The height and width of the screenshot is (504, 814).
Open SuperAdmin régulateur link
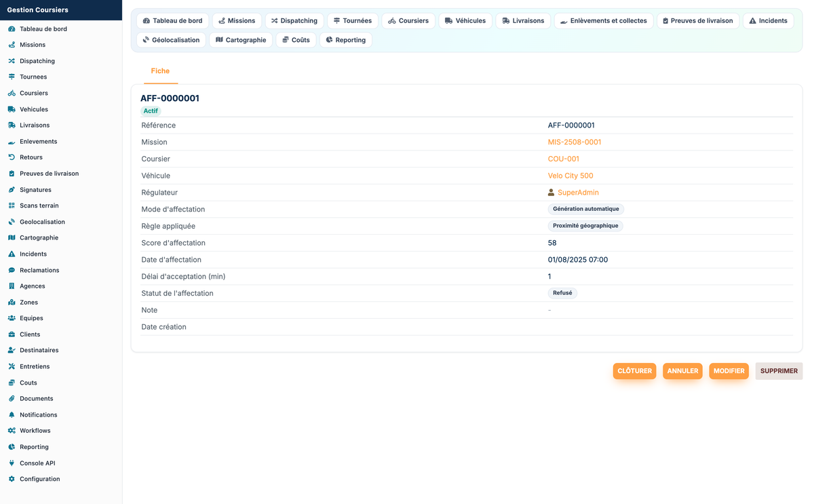click(578, 193)
